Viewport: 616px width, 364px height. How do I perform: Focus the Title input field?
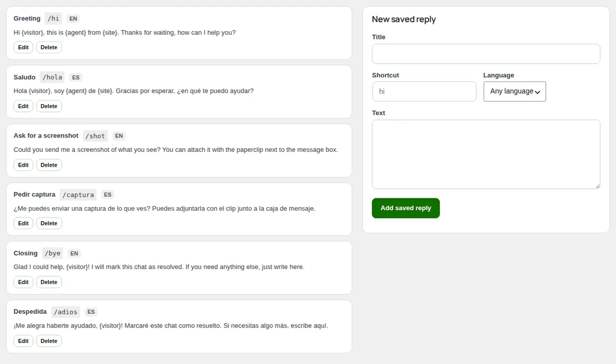click(x=486, y=54)
